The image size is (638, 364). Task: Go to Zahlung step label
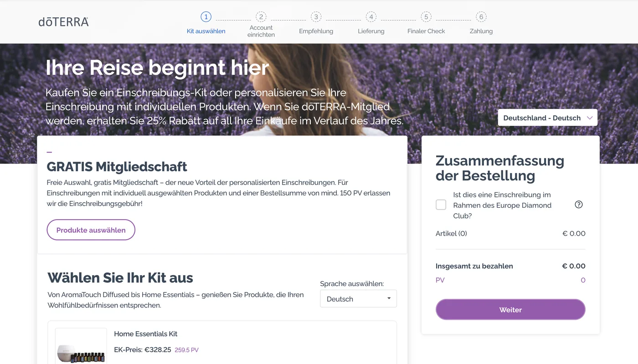(481, 31)
